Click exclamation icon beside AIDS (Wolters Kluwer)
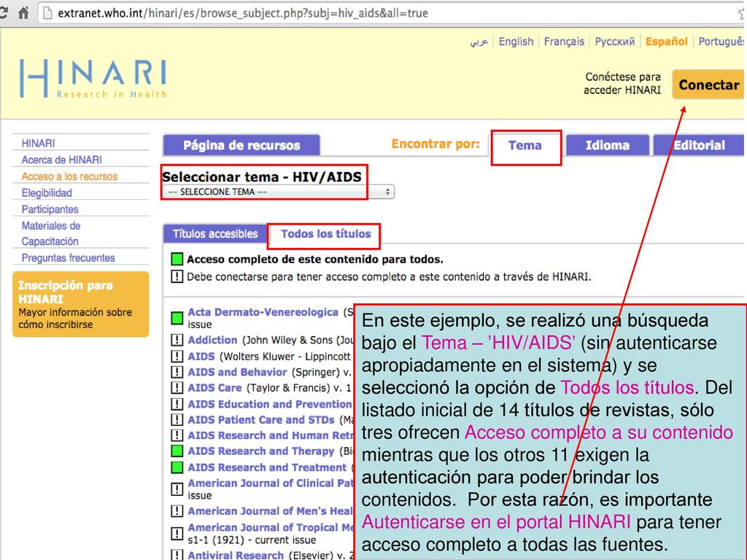This screenshot has width=747, height=560. (177, 356)
